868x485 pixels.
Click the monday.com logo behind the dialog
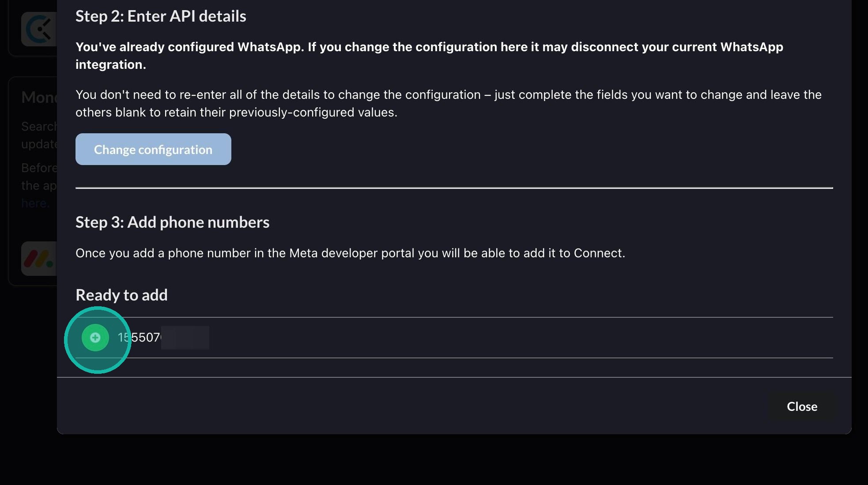tap(39, 259)
